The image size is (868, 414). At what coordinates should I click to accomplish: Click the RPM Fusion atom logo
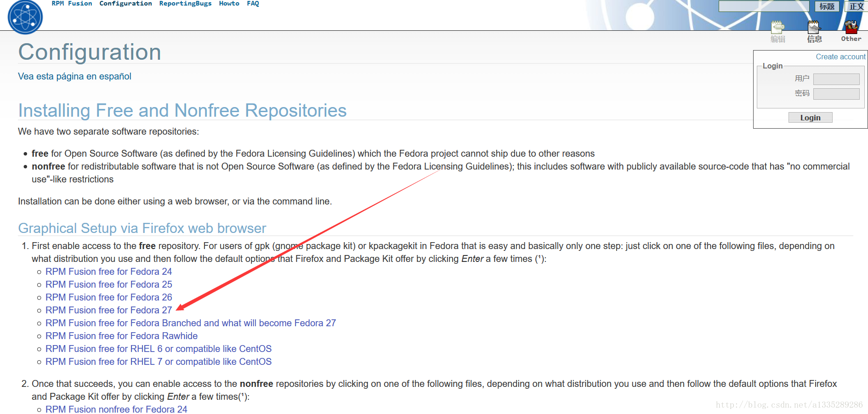coord(25,17)
